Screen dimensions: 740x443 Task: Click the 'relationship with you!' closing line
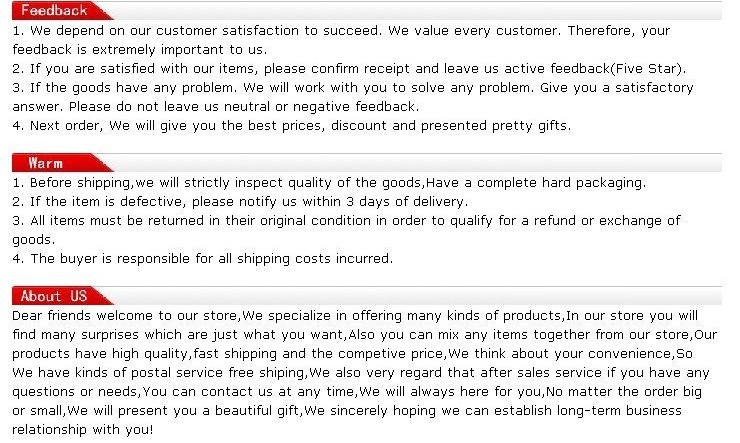tap(83, 430)
